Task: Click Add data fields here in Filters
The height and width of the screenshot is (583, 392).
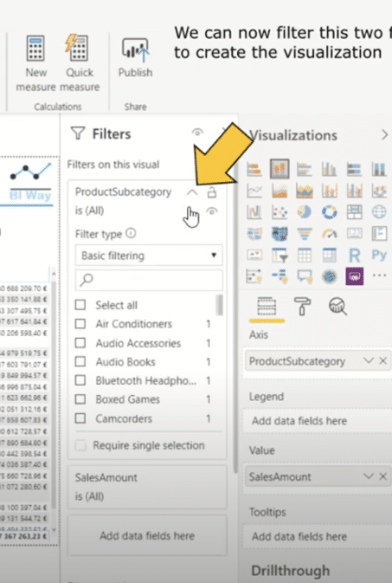Action: (147, 535)
